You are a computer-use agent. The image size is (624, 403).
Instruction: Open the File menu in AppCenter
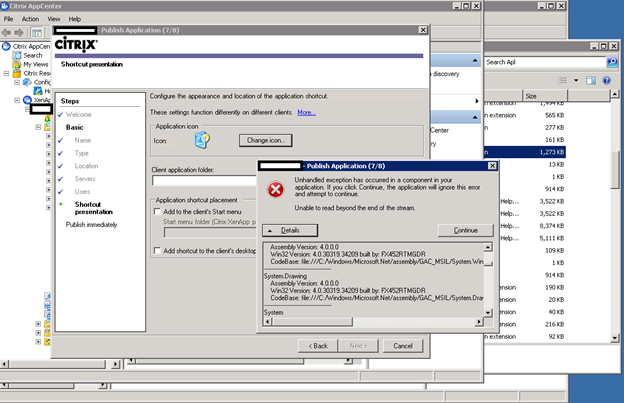(x=8, y=19)
